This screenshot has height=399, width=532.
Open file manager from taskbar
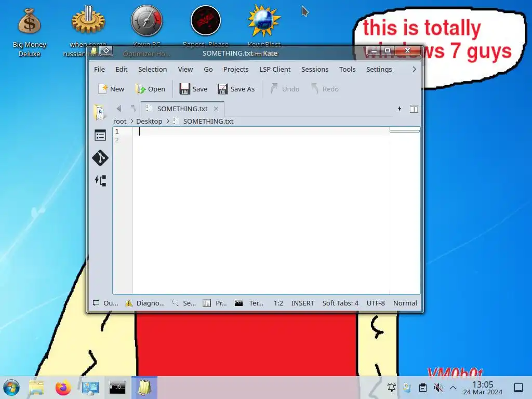pyautogui.click(x=36, y=388)
